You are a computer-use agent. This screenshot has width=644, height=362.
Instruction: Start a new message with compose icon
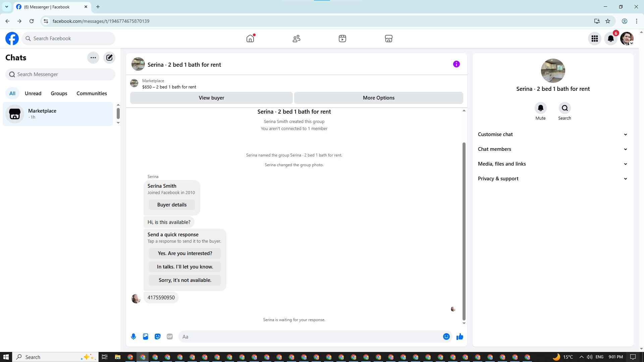[x=109, y=58]
